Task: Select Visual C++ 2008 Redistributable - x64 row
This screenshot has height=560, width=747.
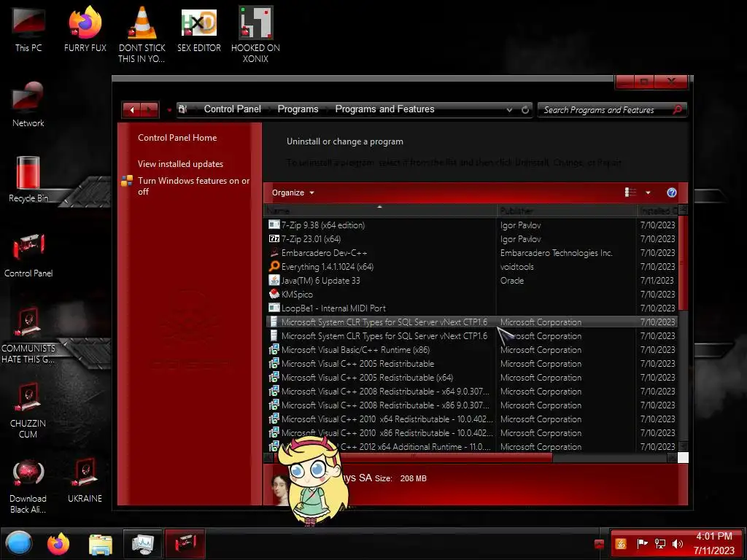Action: point(471,392)
